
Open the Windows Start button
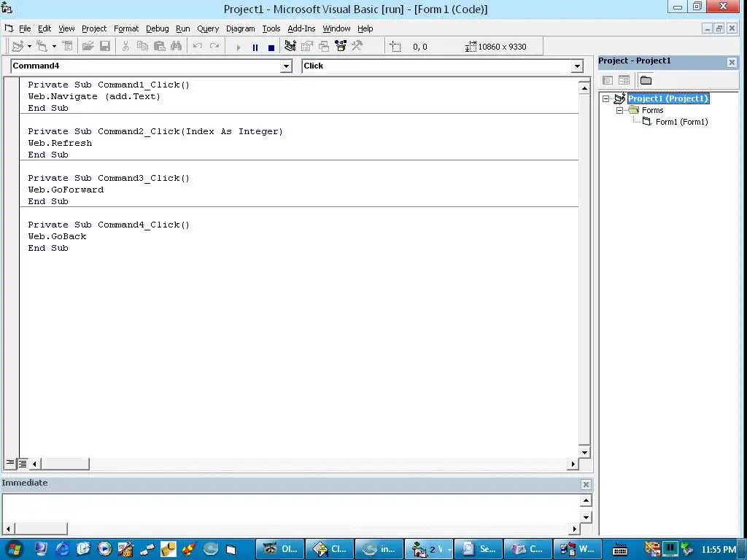(15, 549)
